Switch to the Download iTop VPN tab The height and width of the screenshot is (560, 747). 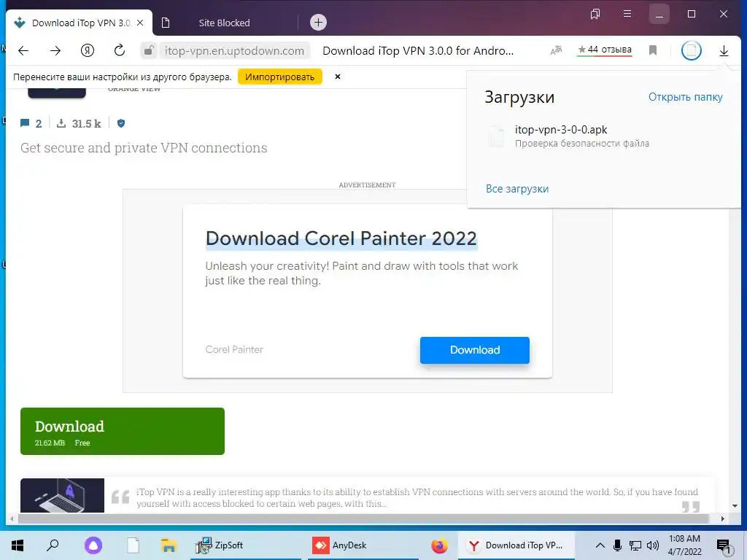81,23
